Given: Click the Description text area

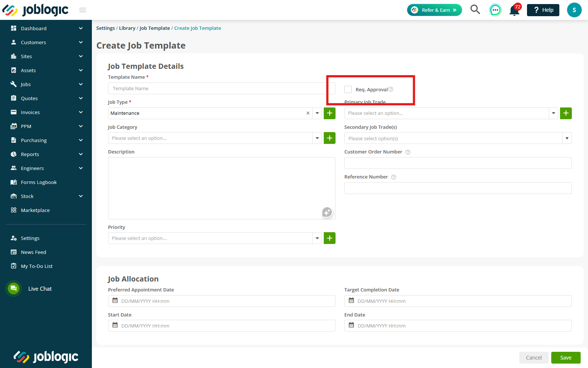Looking at the screenshot, I should click(222, 188).
